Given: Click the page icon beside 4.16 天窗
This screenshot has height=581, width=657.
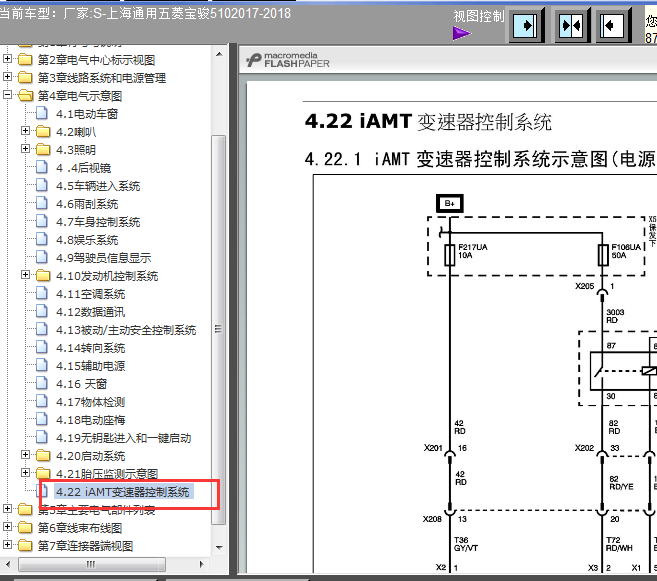Looking at the screenshot, I should point(41,383).
